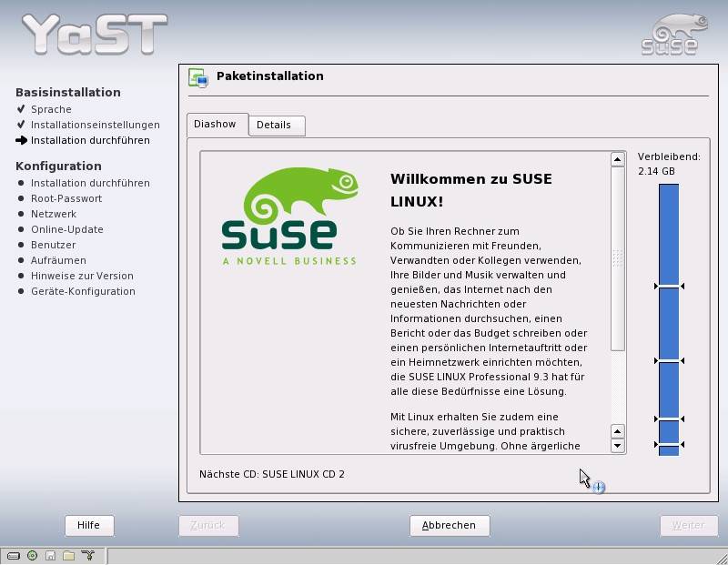Click the Paketinstallation header icon
This screenshot has height=565, width=728.
pyautogui.click(x=198, y=77)
